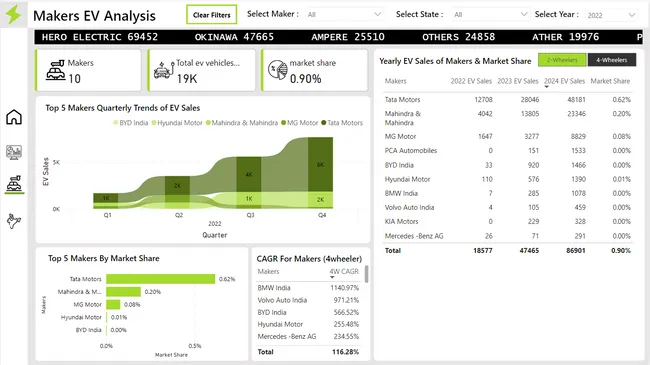Viewport: 650px width, 365px height.
Task: Open the Select Year dropdown
Action: coord(611,15)
